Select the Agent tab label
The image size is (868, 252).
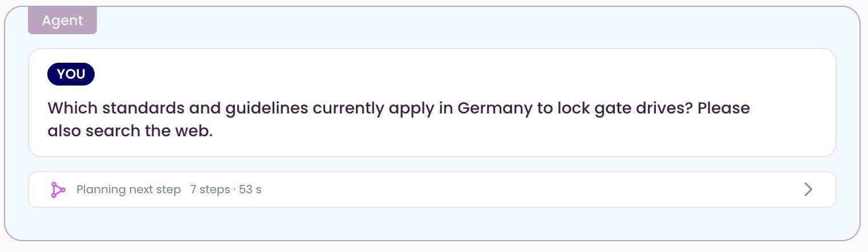coord(63,21)
